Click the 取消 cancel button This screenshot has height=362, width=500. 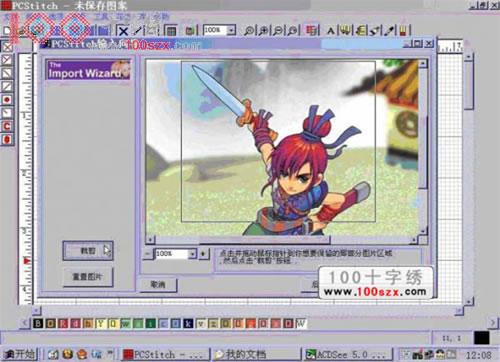click(158, 284)
